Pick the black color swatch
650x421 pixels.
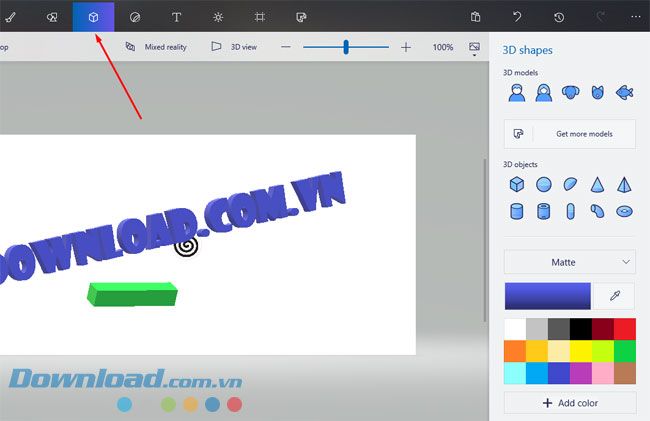tap(581, 329)
